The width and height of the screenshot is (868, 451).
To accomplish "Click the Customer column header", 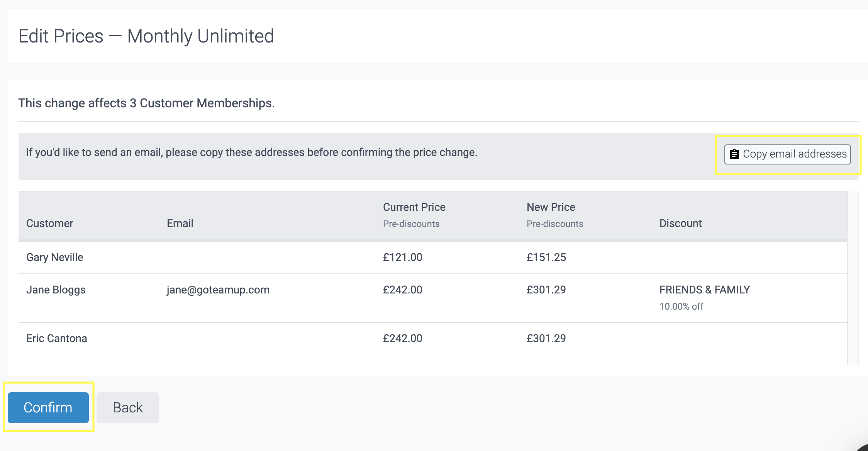I will pyautogui.click(x=50, y=223).
